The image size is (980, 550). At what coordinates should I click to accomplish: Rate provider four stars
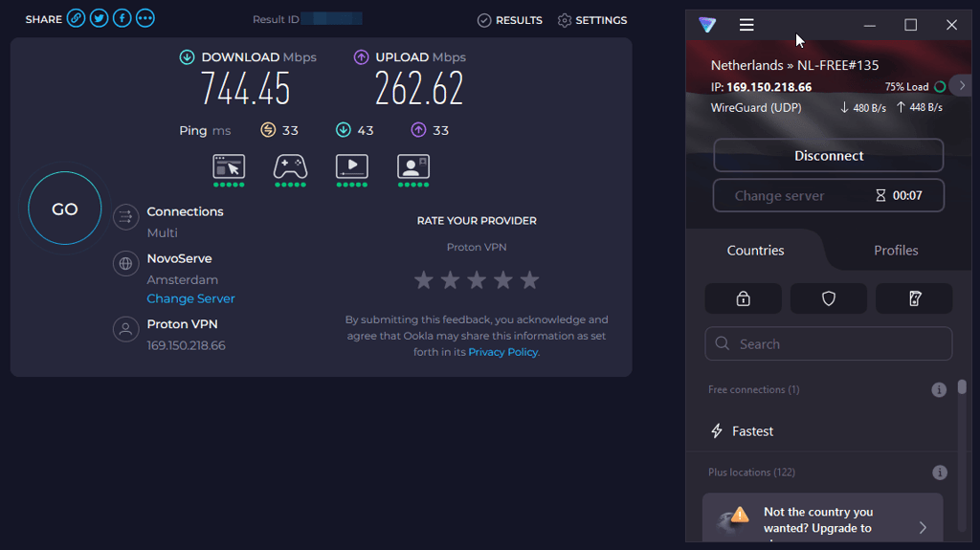pyautogui.click(x=503, y=280)
